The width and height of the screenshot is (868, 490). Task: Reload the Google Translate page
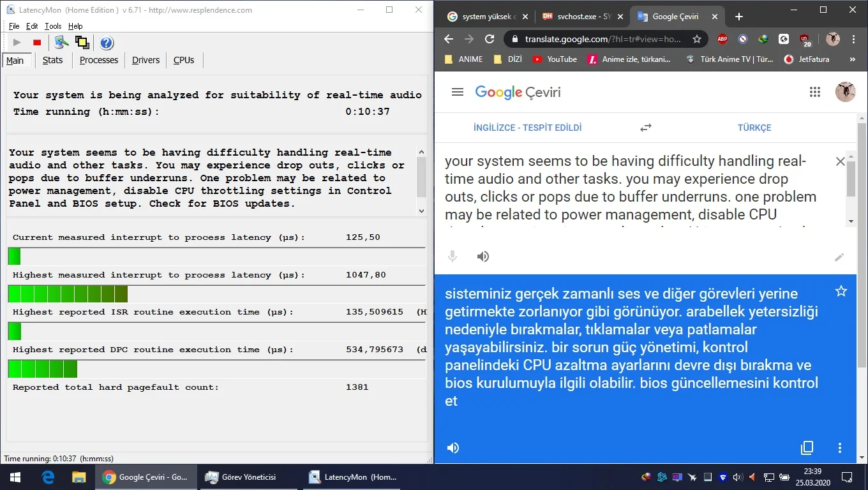coord(490,39)
